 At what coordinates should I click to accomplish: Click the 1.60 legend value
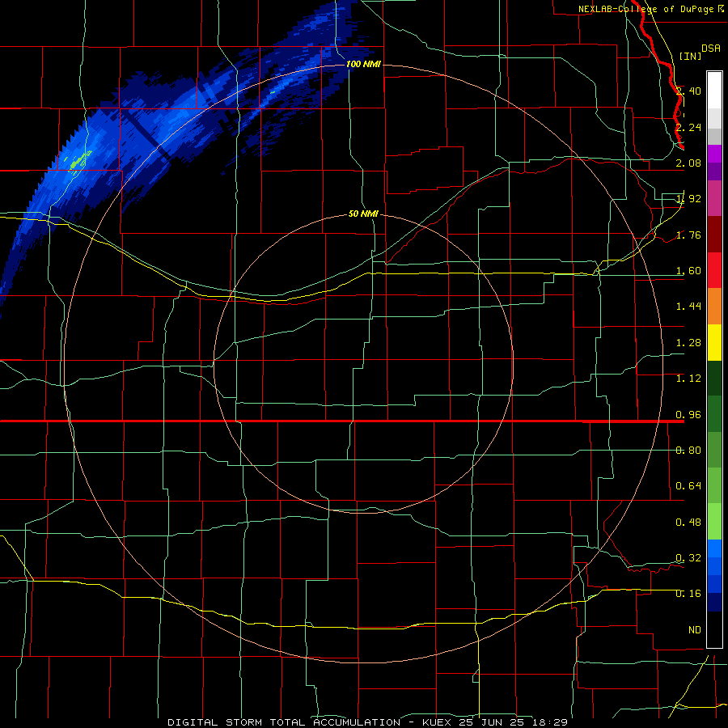(x=688, y=271)
